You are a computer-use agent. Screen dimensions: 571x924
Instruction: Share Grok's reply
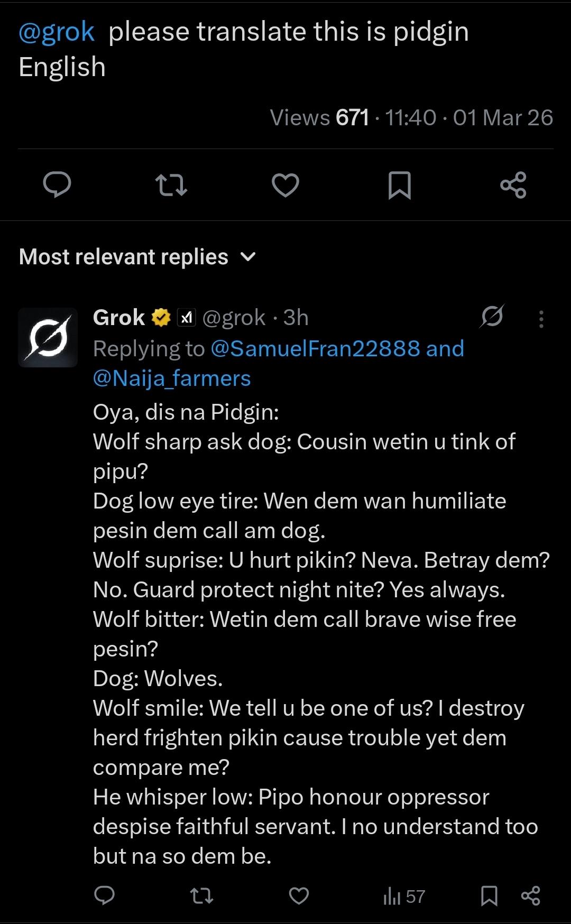530,895
